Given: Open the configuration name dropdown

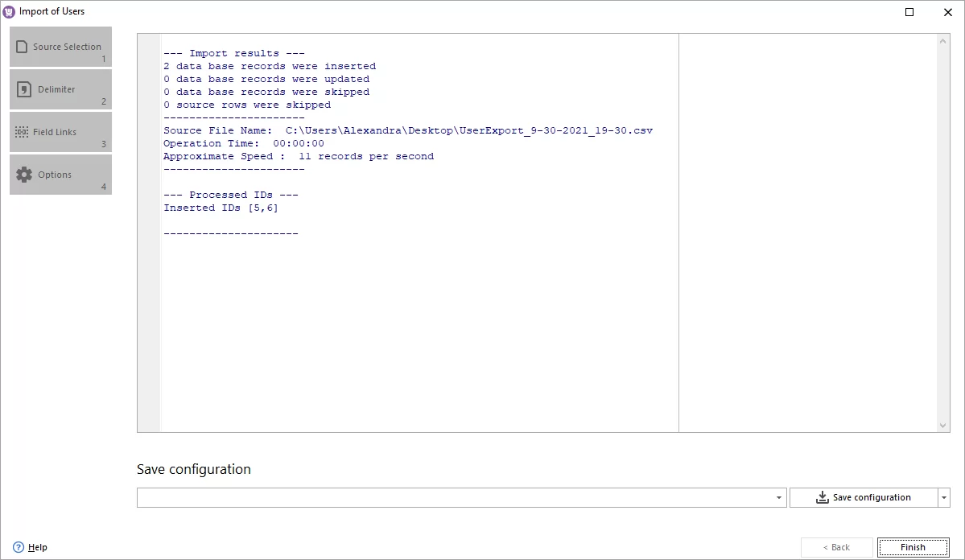Looking at the screenshot, I should 778,497.
